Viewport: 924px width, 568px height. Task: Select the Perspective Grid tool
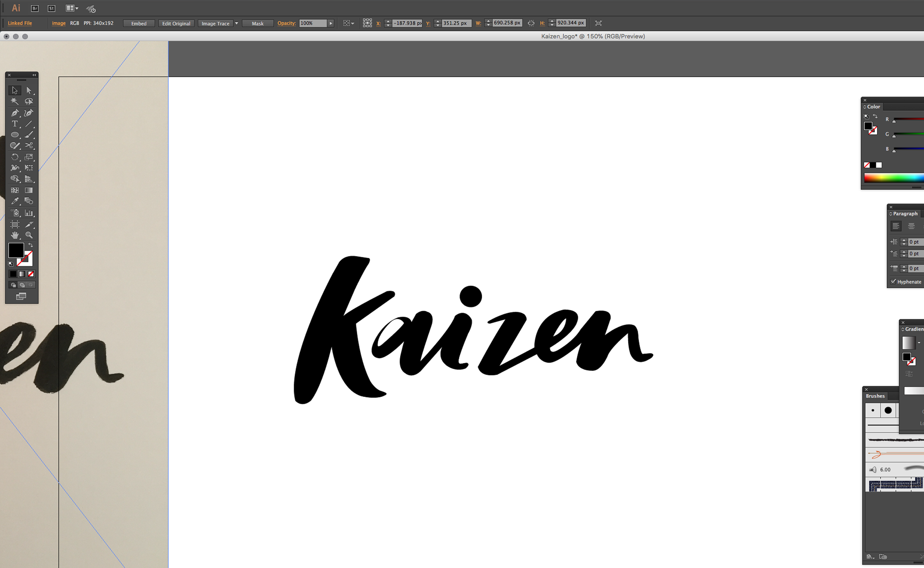pos(29,179)
